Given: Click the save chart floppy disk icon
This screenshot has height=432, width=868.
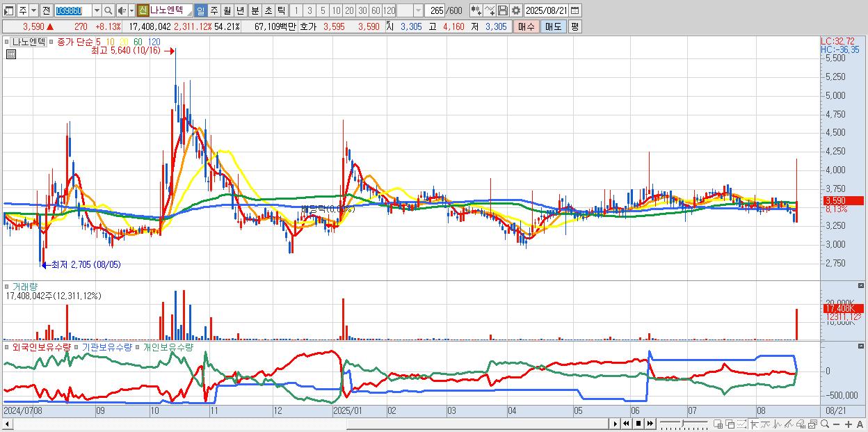Looking at the screenshot, I should [503, 10].
